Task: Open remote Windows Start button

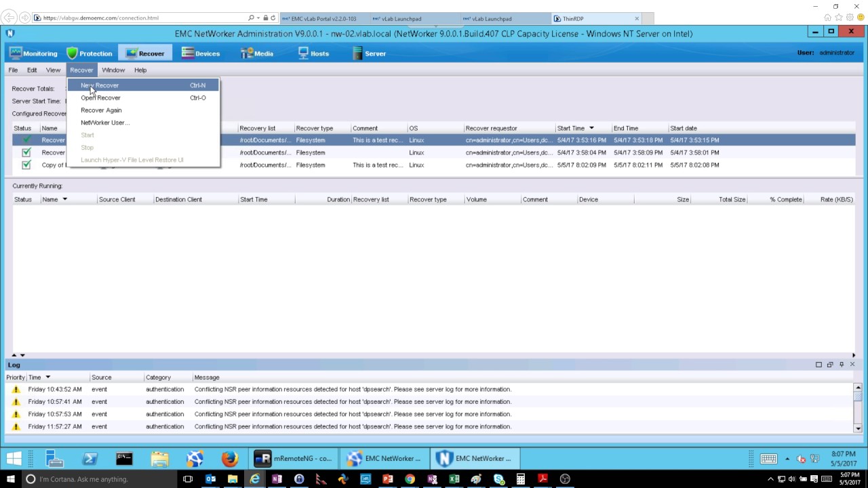Action: [14, 459]
